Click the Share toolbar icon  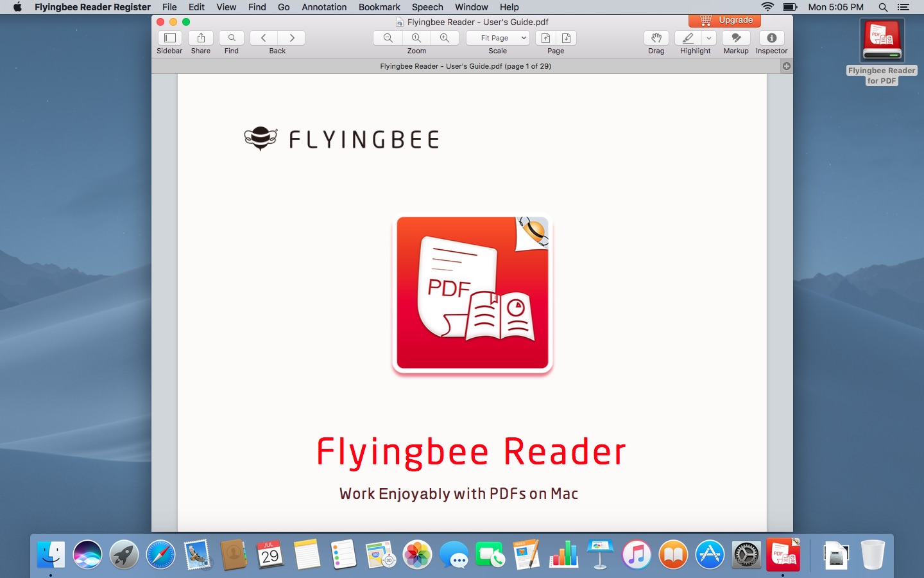201,38
